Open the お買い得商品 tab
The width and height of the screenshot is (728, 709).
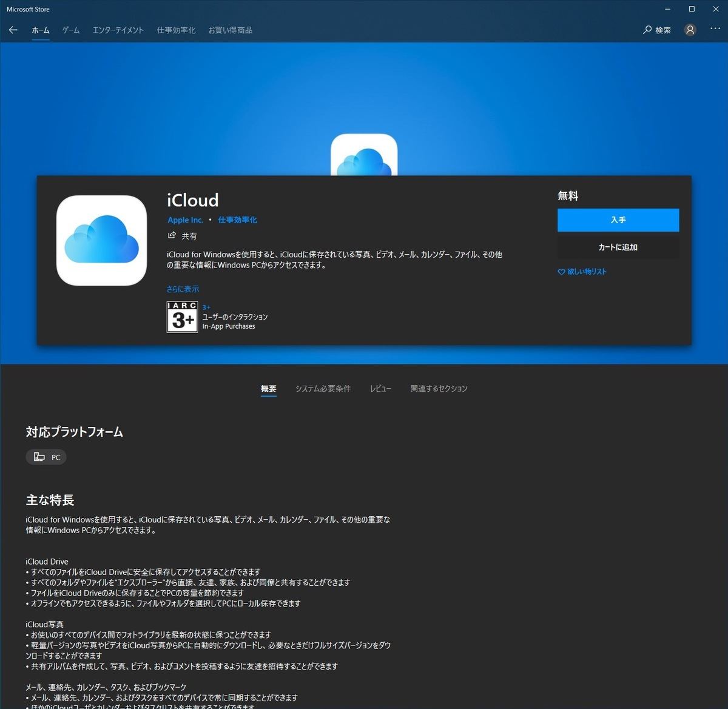231,30
